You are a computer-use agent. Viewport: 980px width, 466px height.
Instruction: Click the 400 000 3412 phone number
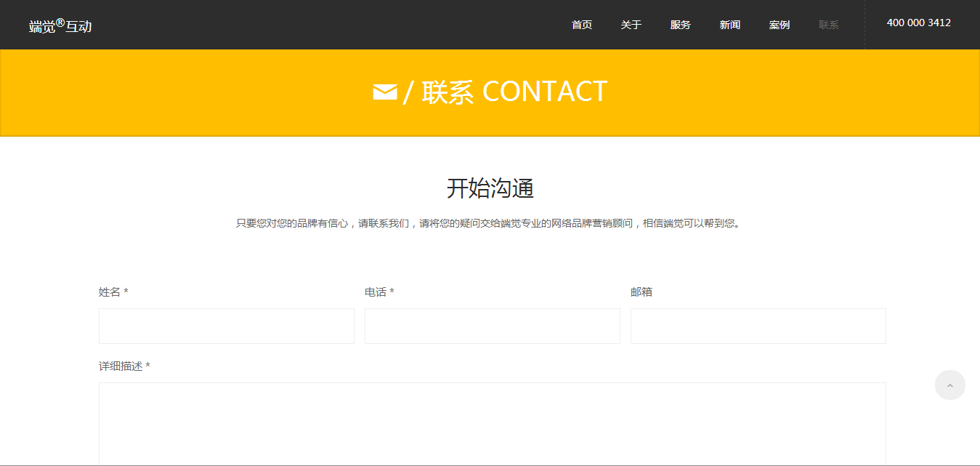point(918,23)
